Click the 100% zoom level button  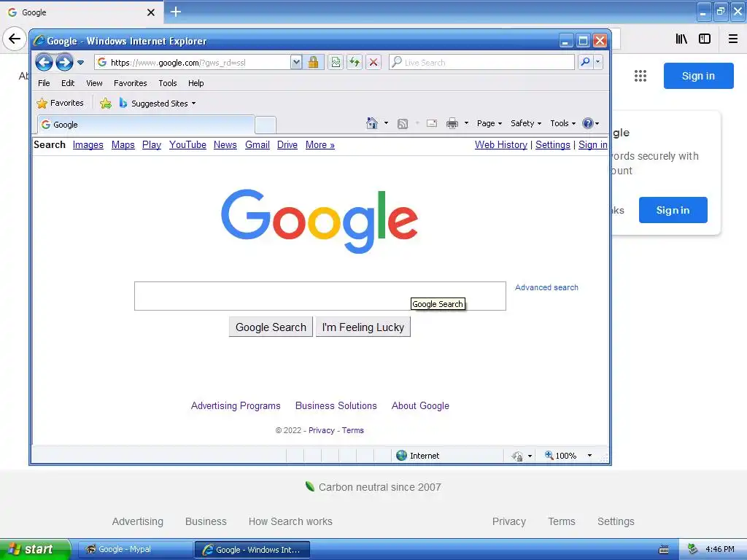(560, 456)
